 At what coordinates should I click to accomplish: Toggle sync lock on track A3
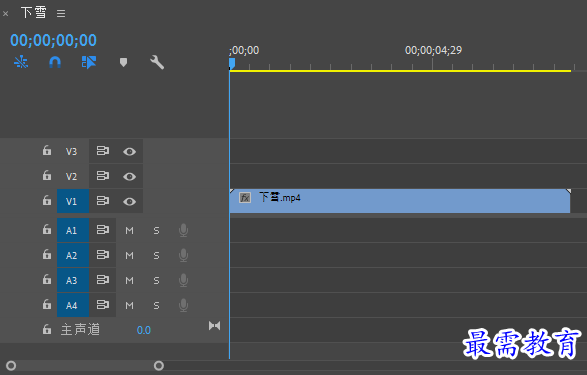click(x=103, y=280)
